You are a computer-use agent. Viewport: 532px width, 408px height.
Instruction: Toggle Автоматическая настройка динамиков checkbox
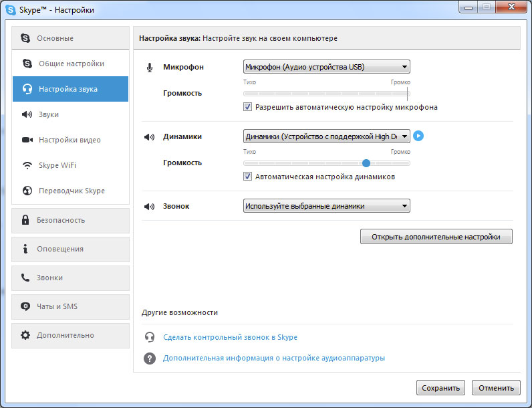point(248,177)
